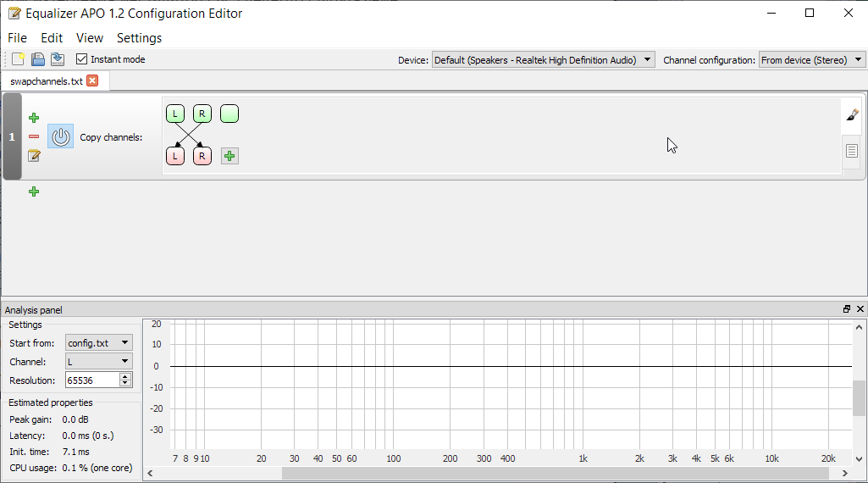This screenshot has width=868, height=483.
Task: Open the Settings menu
Action: click(139, 37)
